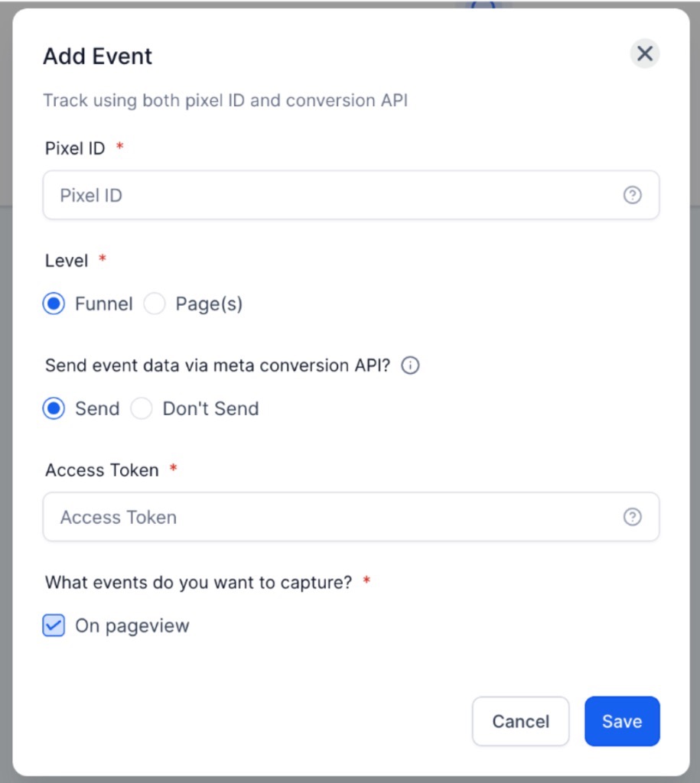Focus the Access Token text field
Screen dimensions: 700x783
[329, 518]
